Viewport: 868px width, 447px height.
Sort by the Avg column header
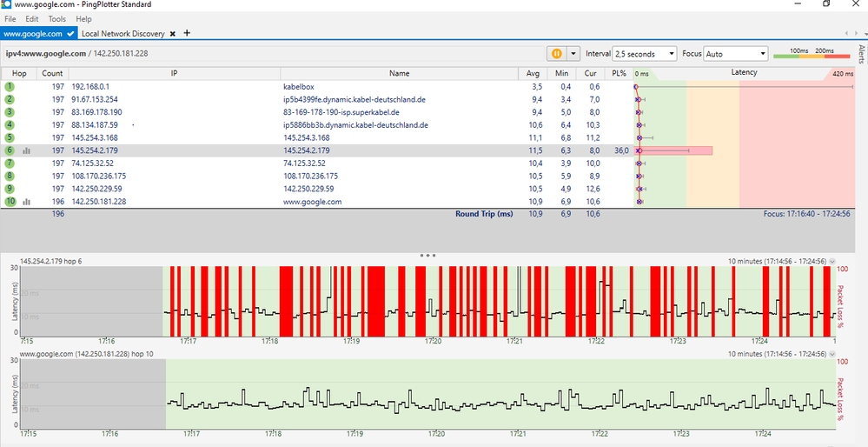coord(533,74)
